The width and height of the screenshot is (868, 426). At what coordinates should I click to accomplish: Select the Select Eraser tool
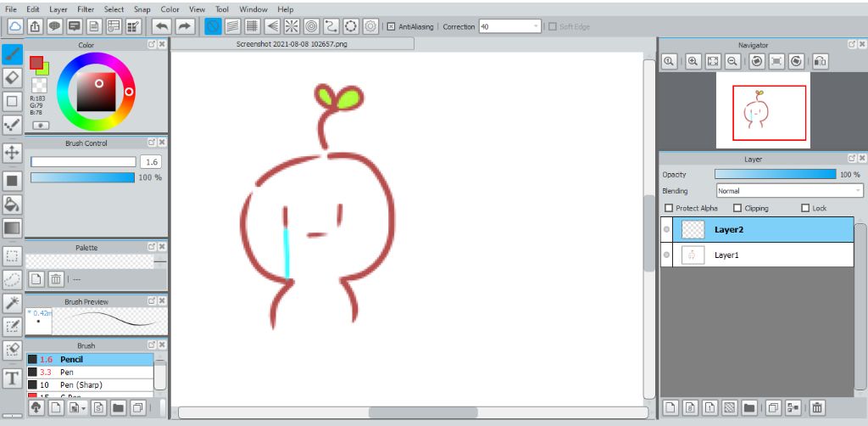click(12, 350)
